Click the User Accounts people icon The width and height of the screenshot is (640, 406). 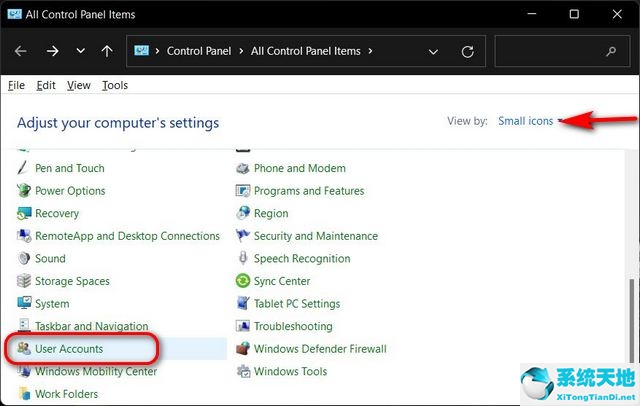[x=24, y=348]
